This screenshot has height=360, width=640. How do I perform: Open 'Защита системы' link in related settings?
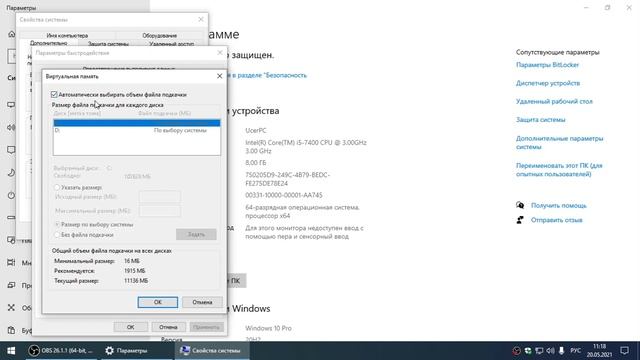tap(540, 120)
